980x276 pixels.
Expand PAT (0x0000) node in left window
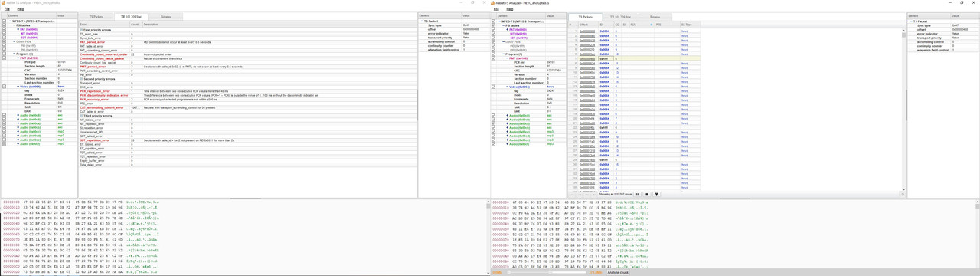pos(18,29)
